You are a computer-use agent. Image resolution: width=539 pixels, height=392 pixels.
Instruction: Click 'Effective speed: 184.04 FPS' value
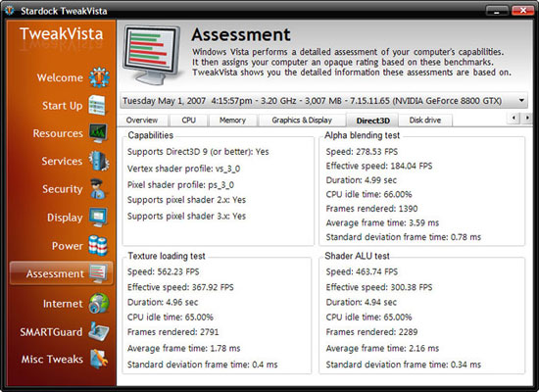pyautogui.click(x=379, y=166)
